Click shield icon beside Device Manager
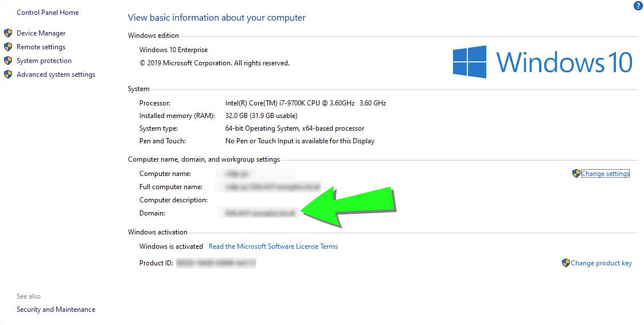Viewport: 644px width, 325px height. [x=8, y=33]
